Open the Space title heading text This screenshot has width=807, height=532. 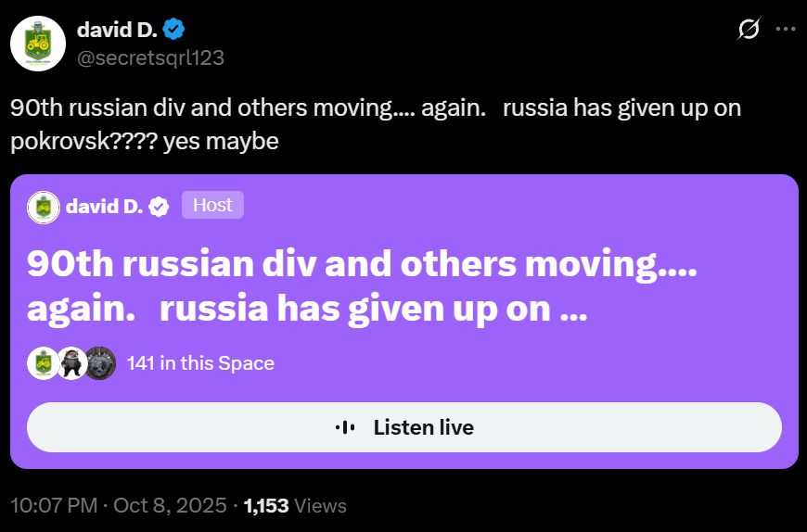pos(362,287)
